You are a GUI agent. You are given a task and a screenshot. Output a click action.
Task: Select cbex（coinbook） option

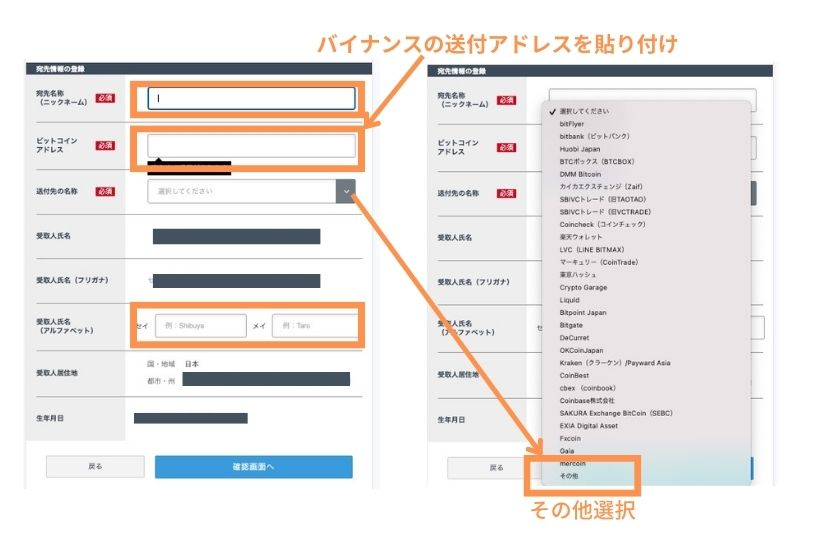[x=587, y=389]
